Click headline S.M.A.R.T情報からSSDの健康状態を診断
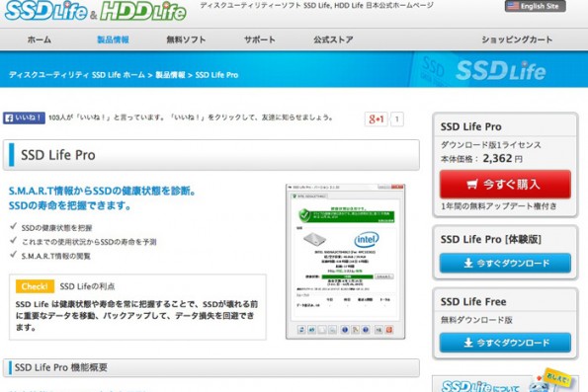Viewport: 588px width, 392px height. click(103, 192)
